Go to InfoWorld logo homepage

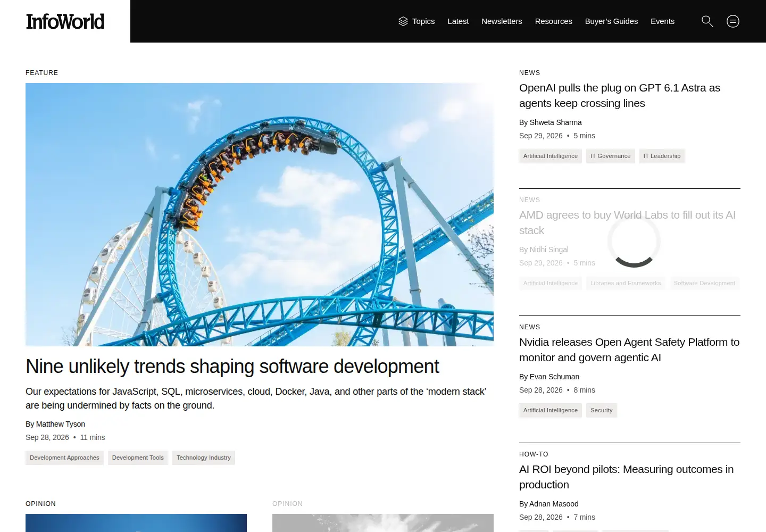click(x=65, y=21)
